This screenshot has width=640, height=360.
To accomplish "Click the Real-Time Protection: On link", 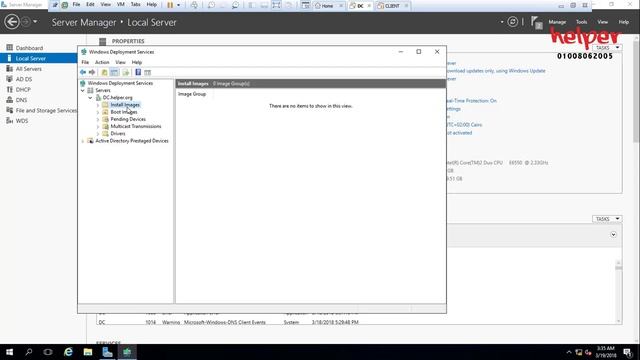I will [471, 101].
